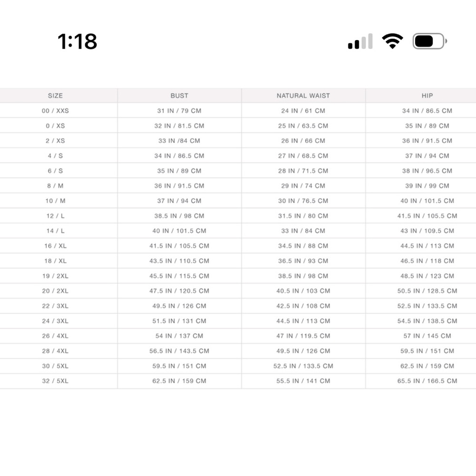
Task: Click the 32 / 5XL size cell
Action: tap(55, 381)
